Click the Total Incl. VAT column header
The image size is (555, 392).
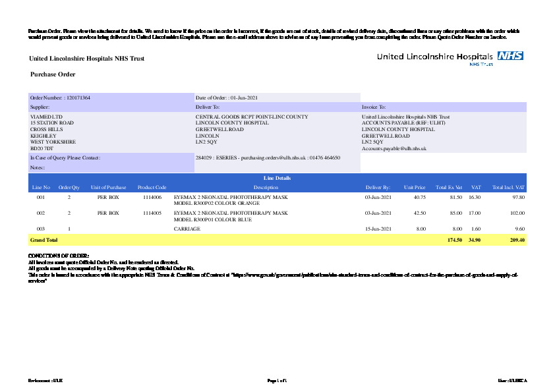(x=508, y=188)
